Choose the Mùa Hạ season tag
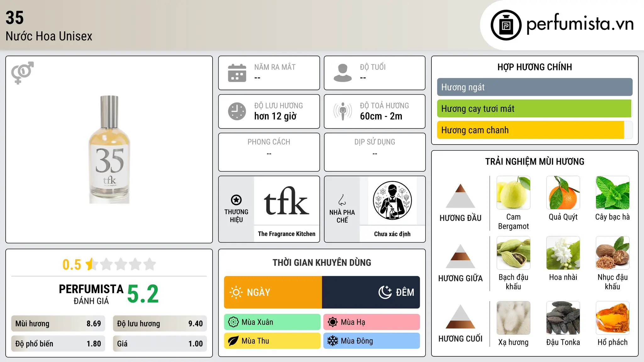644x362 pixels. click(371, 322)
